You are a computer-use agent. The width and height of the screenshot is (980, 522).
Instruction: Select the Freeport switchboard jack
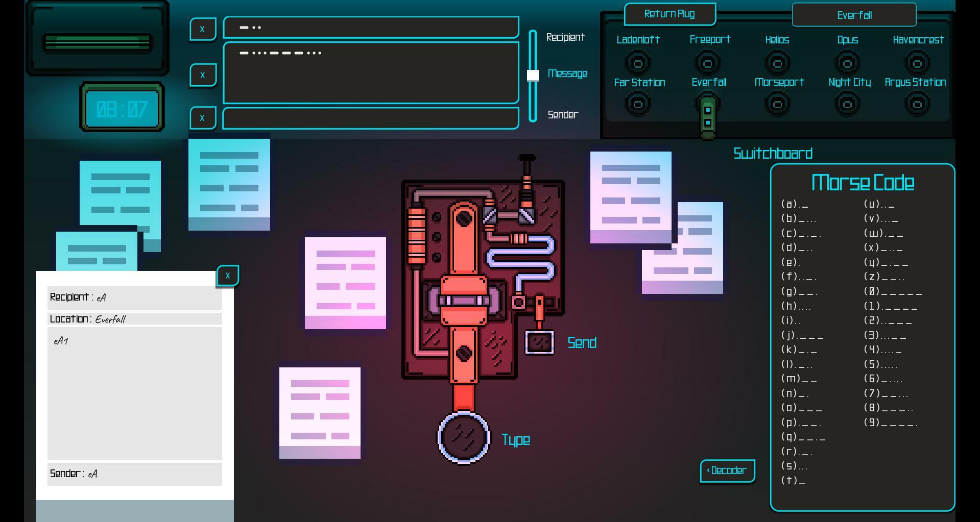(707, 63)
